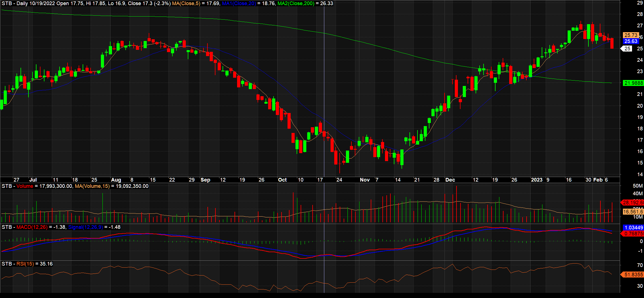Image resolution: width=644 pixels, height=298 pixels.
Task: Click the 14 label on price axis
Action: 640,174
